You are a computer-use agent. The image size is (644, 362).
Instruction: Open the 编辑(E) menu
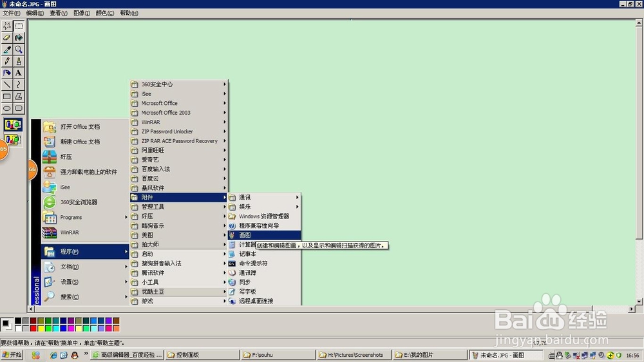[35, 13]
